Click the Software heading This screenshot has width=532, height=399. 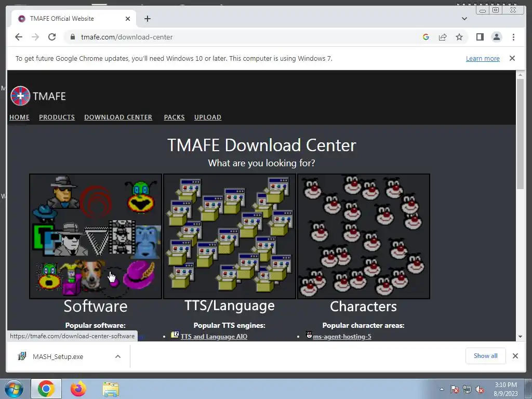coord(96,306)
